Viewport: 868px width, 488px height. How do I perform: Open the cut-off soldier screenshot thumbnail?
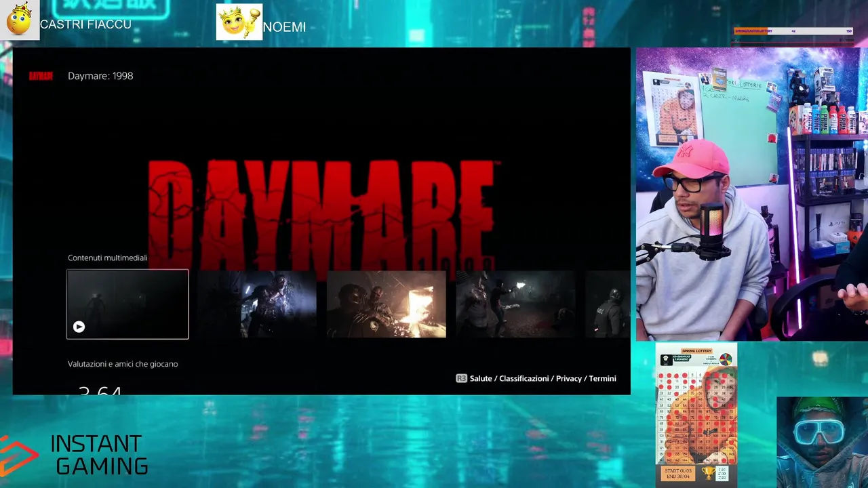click(x=608, y=304)
